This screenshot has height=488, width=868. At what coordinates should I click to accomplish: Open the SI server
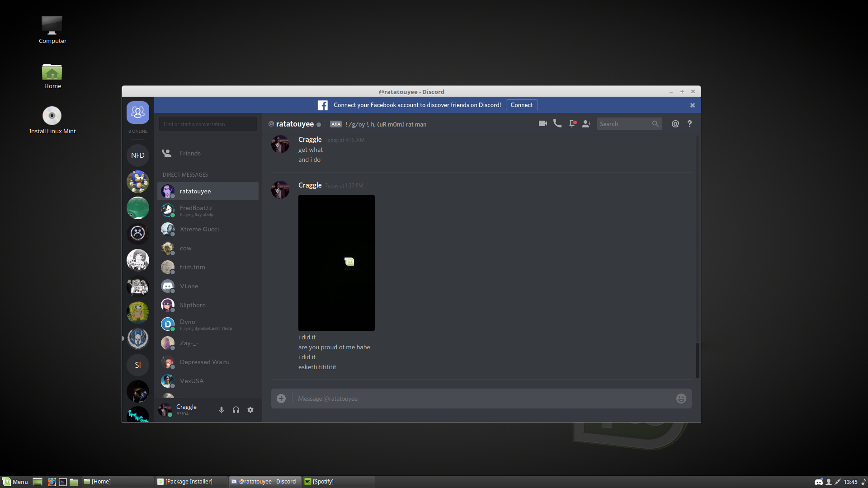[138, 365]
